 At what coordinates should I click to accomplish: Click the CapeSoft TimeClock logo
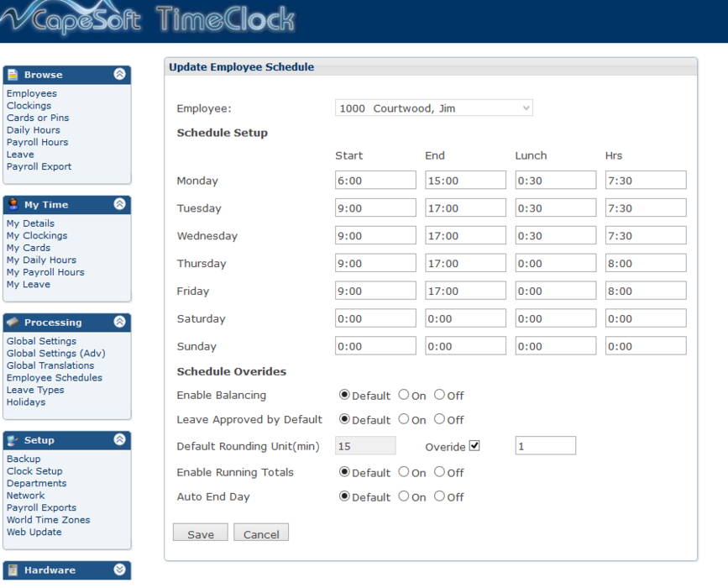pos(148,19)
